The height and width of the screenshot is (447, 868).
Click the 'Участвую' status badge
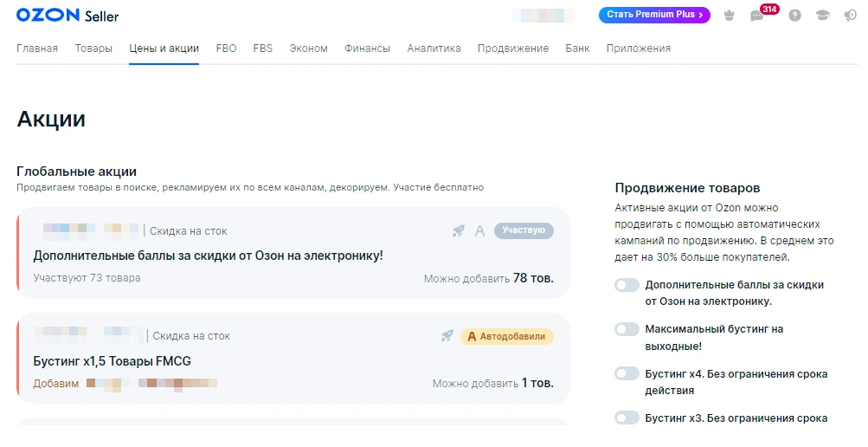pyautogui.click(x=524, y=230)
